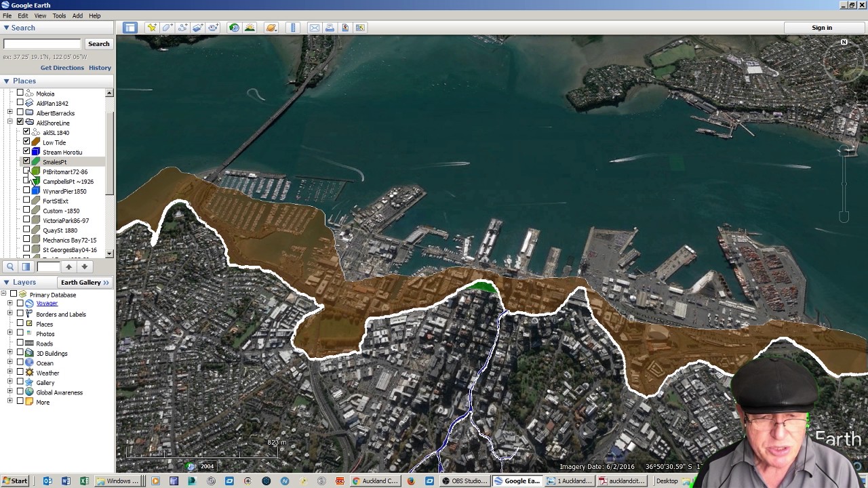Click the email envelope icon
The image size is (868, 488).
pyautogui.click(x=314, y=28)
